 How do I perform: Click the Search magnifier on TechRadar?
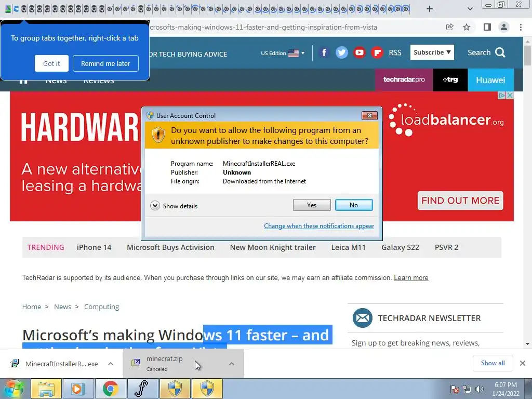tap(500, 52)
